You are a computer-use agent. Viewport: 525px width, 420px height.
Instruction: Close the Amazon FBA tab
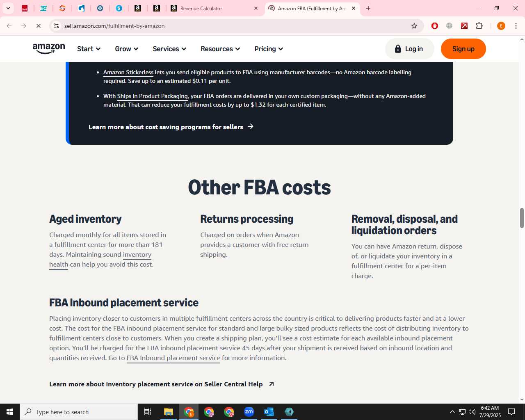[354, 8]
